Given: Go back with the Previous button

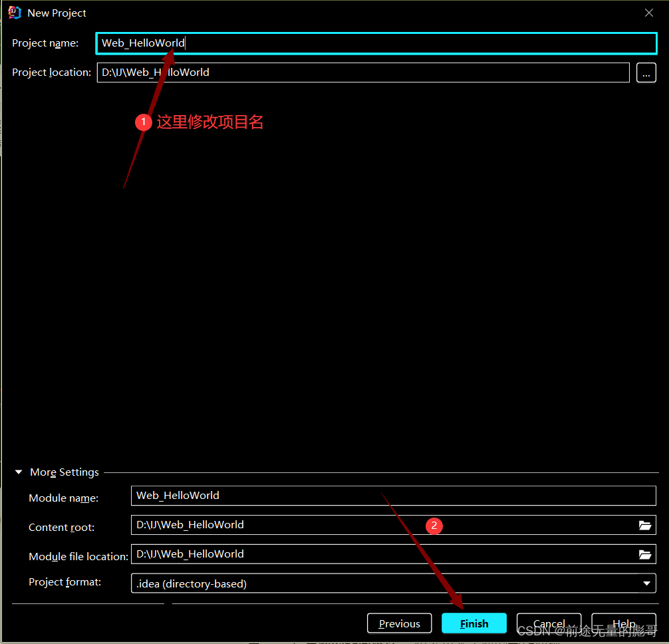Looking at the screenshot, I should pos(400,623).
